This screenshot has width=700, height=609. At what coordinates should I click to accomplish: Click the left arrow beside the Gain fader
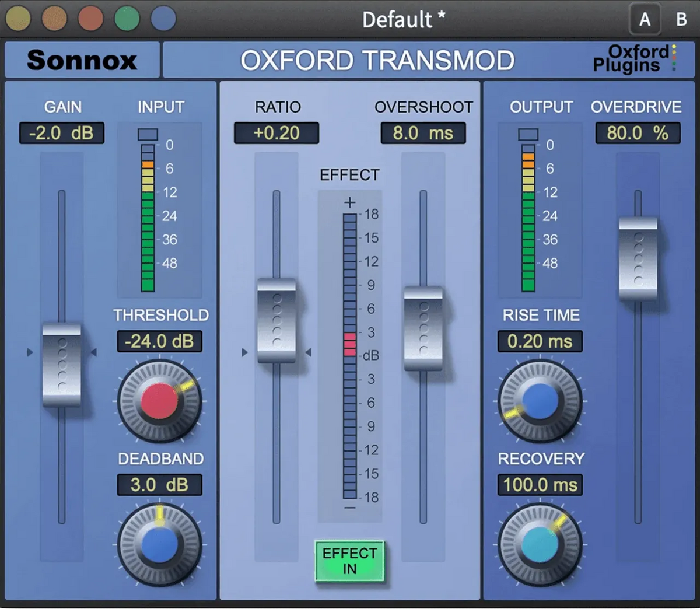29,352
